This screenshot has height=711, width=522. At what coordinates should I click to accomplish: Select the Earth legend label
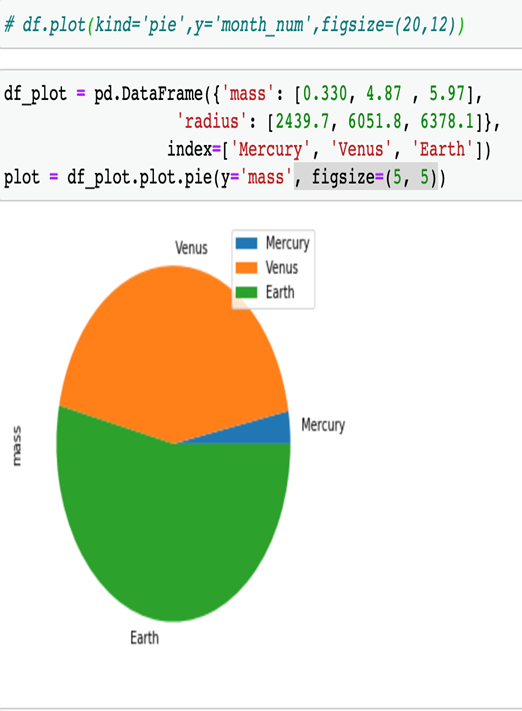point(280,292)
